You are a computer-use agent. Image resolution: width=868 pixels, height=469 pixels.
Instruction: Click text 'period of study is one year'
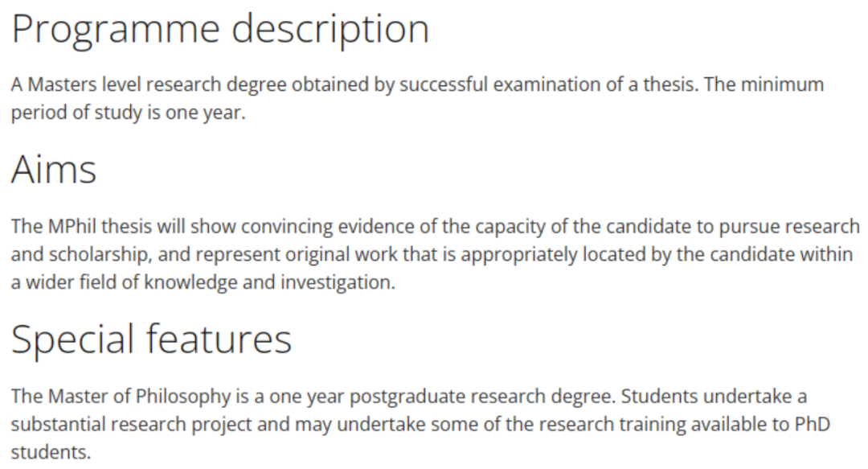click(126, 113)
